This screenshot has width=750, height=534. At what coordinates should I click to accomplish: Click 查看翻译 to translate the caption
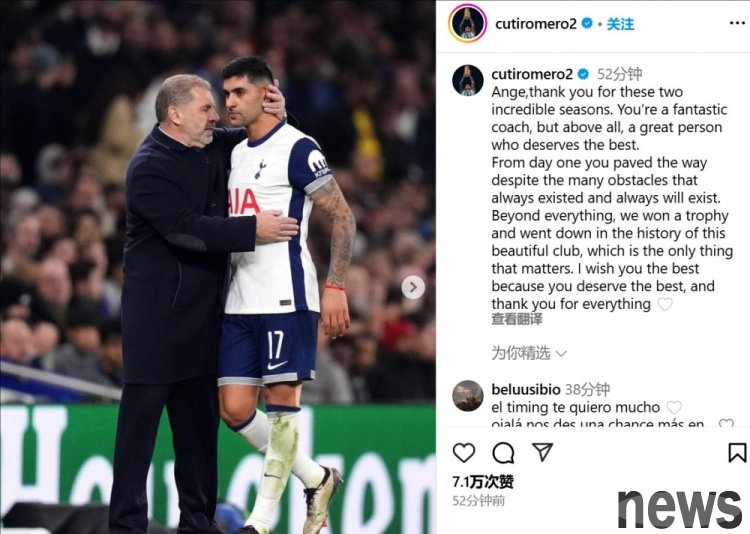(517, 319)
